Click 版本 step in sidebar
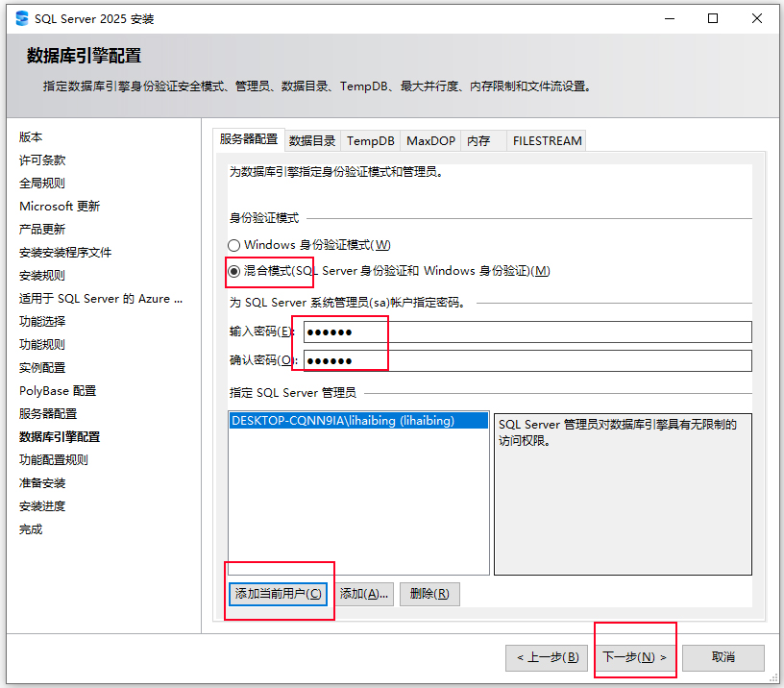Image resolution: width=784 pixels, height=688 pixels. point(31,137)
